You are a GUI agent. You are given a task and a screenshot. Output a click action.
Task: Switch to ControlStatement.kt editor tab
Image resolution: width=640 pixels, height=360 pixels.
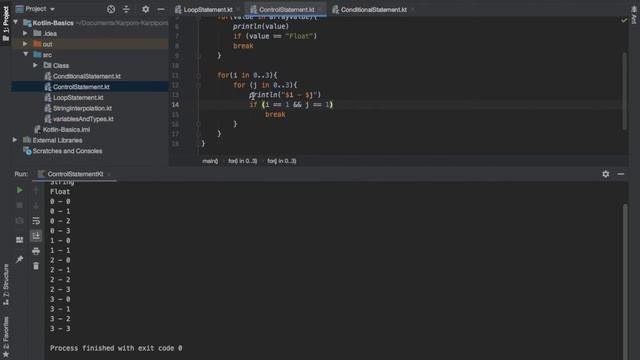(287, 9)
